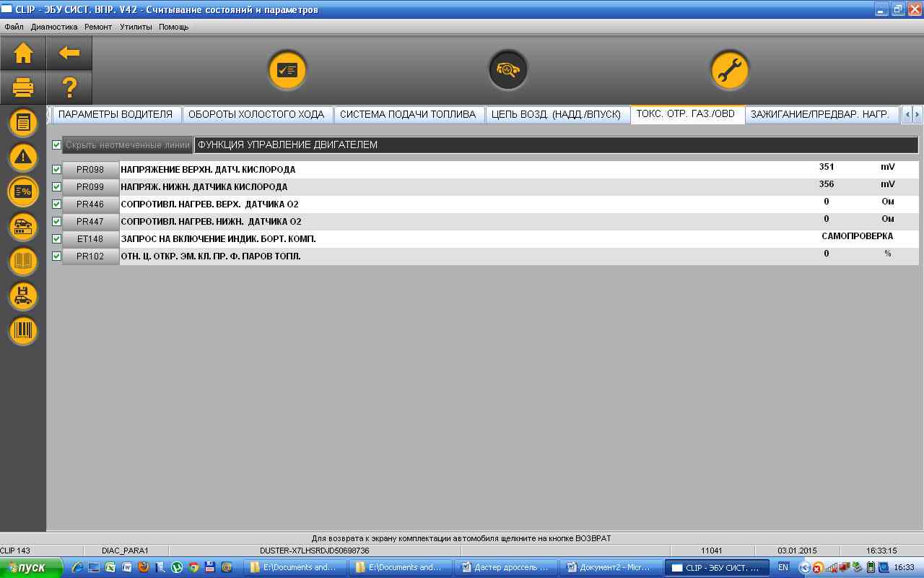The width and height of the screenshot is (924, 578).
Task: Select the СИСТЕМА ПОДАЧИ ТОПЛИВА tab
Action: (x=408, y=114)
